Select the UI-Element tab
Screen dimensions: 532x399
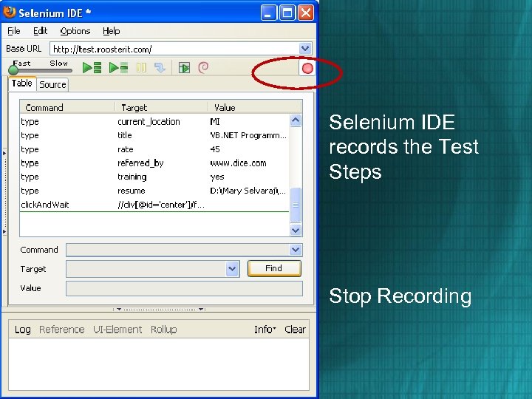[x=117, y=330]
